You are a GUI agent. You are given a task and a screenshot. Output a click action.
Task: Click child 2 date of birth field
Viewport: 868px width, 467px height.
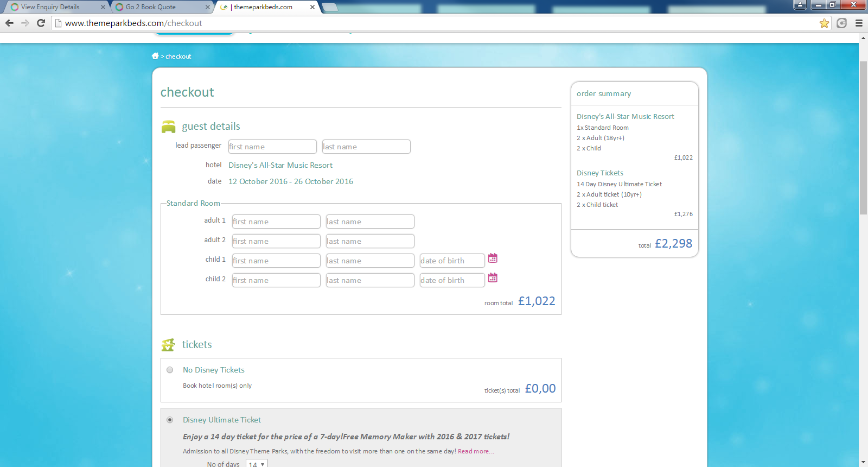pos(452,280)
